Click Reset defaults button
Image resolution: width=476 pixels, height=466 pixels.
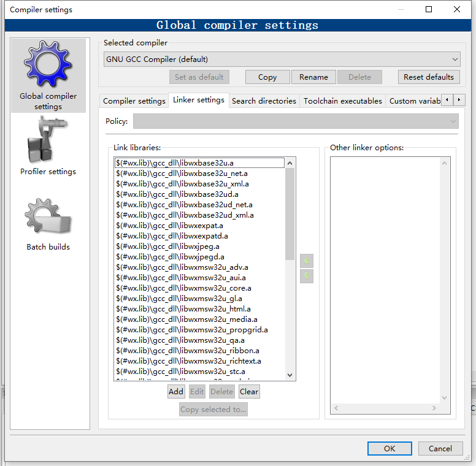(x=429, y=77)
